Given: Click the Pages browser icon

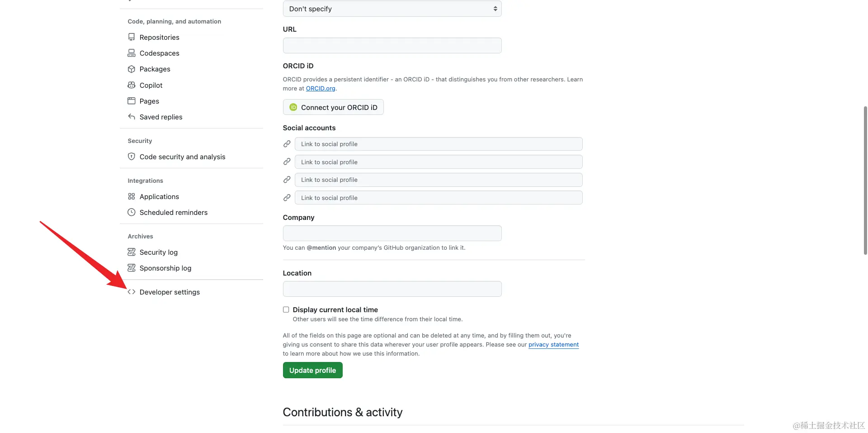Looking at the screenshot, I should pos(132,101).
